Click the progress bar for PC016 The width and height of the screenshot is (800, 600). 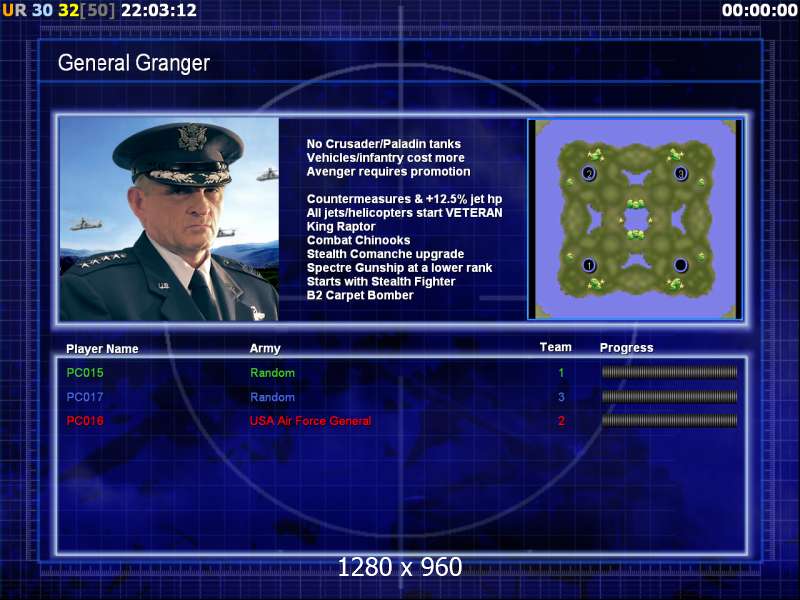(669, 420)
